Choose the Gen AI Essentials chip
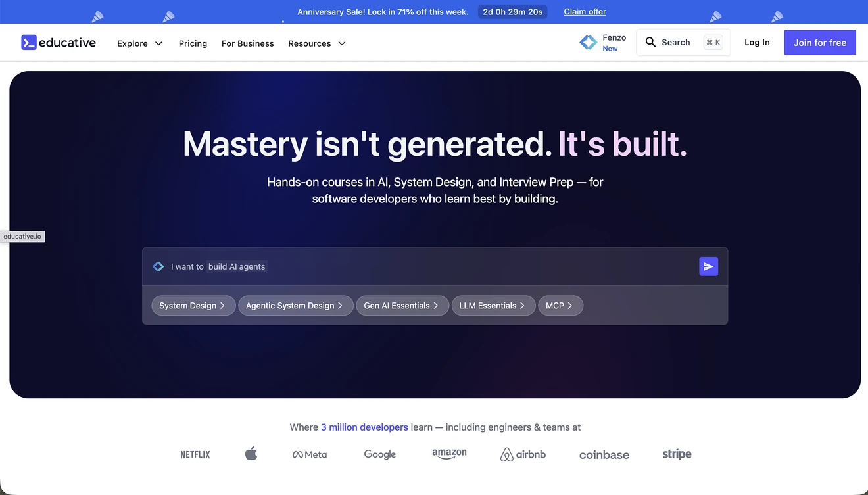 (402, 306)
